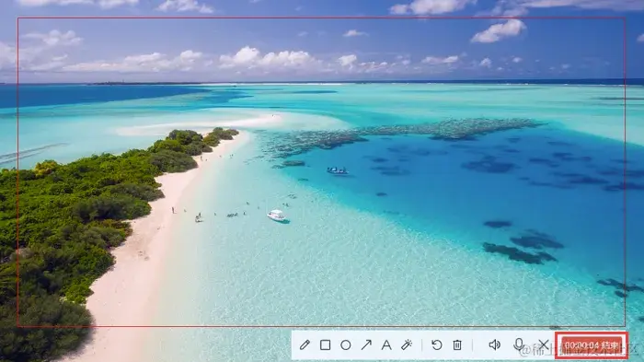Click the large white cloud at upper right
Image resolution: width=644 pixels, height=362 pixels.
click(x=499, y=30)
